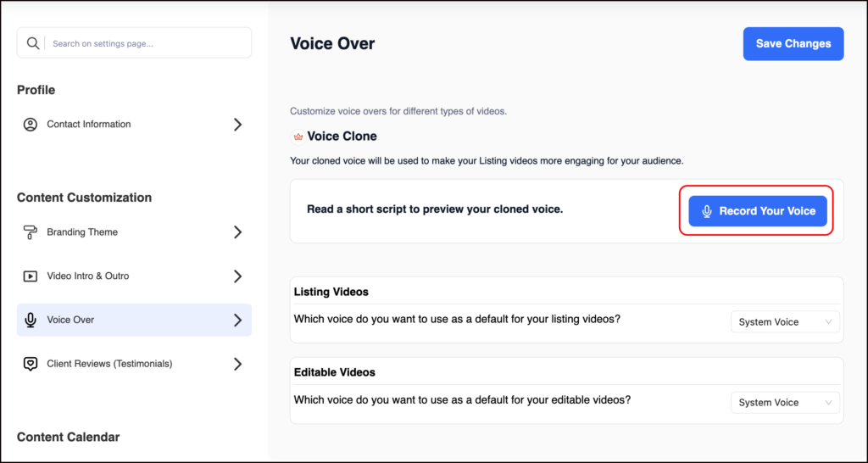The image size is (868, 463).
Task: Open the Editable Videos voice dropdown
Action: [785, 403]
